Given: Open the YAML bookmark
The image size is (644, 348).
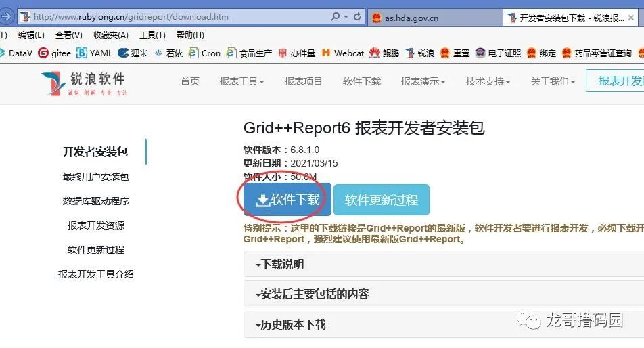Looking at the screenshot, I should pyautogui.click(x=95, y=53).
